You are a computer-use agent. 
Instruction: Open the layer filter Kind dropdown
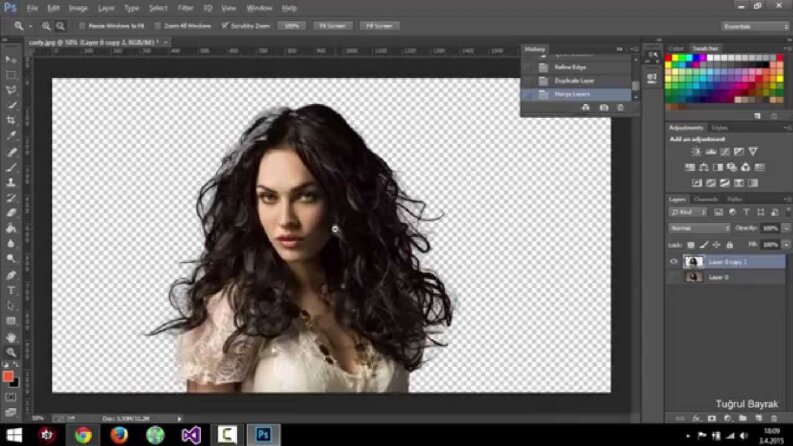click(x=688, y=212)
